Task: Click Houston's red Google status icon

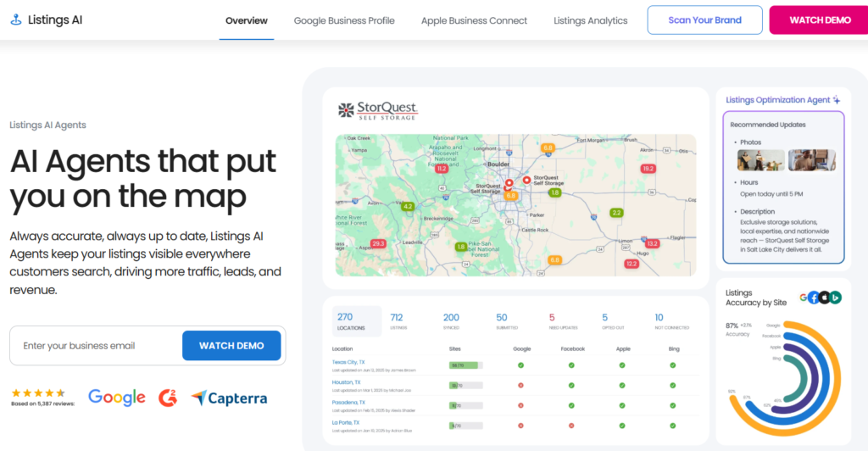Action: pos(520,384)
